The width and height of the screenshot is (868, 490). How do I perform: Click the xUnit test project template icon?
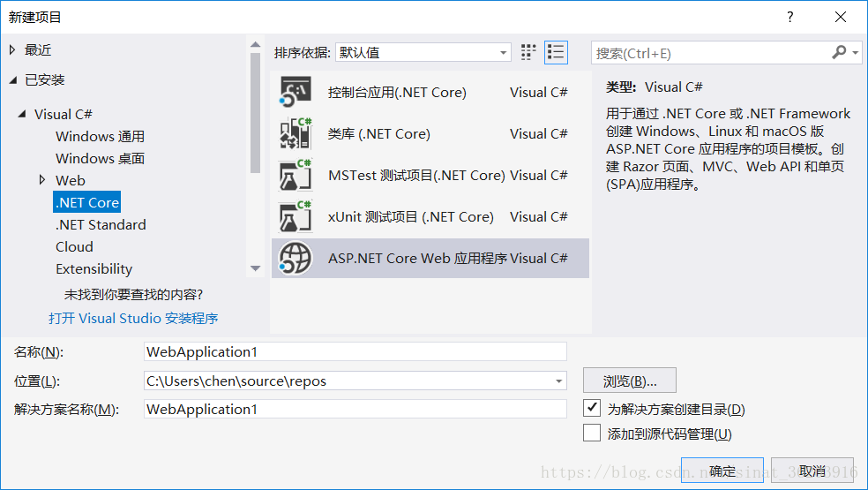pos(296,216)
